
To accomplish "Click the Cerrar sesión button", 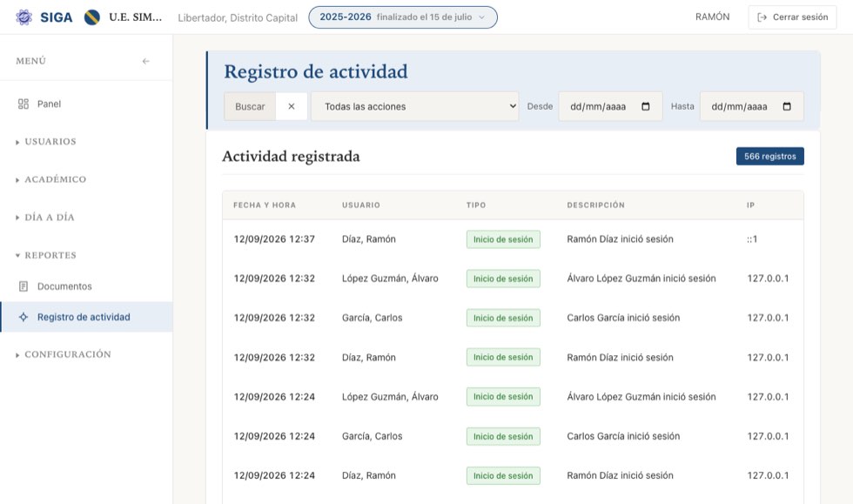I will pyautogui.click(x=792, y=17).
